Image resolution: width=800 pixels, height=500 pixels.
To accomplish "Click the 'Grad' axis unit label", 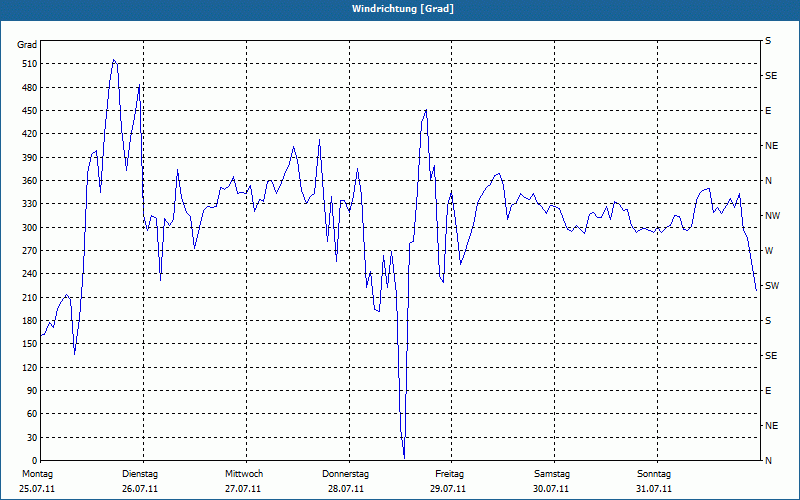I will (27, 45).
